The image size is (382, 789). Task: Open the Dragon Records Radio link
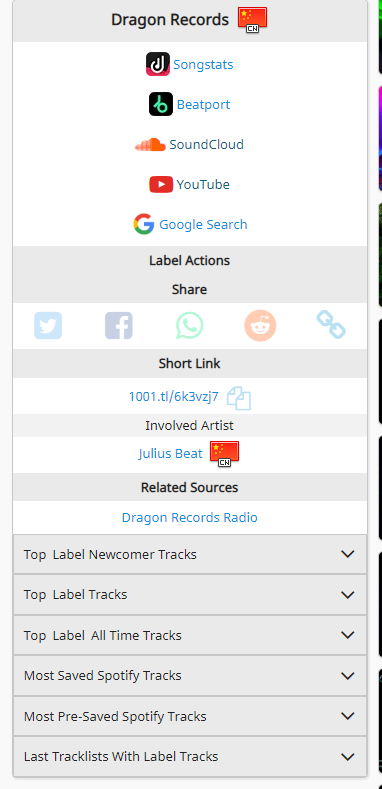coord(190,517)
